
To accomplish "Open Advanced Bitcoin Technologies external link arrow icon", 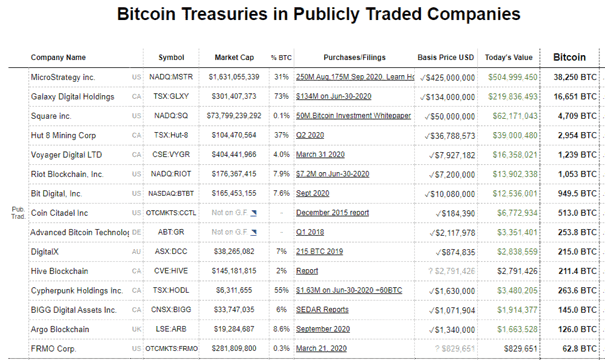I will pos(253,232).
